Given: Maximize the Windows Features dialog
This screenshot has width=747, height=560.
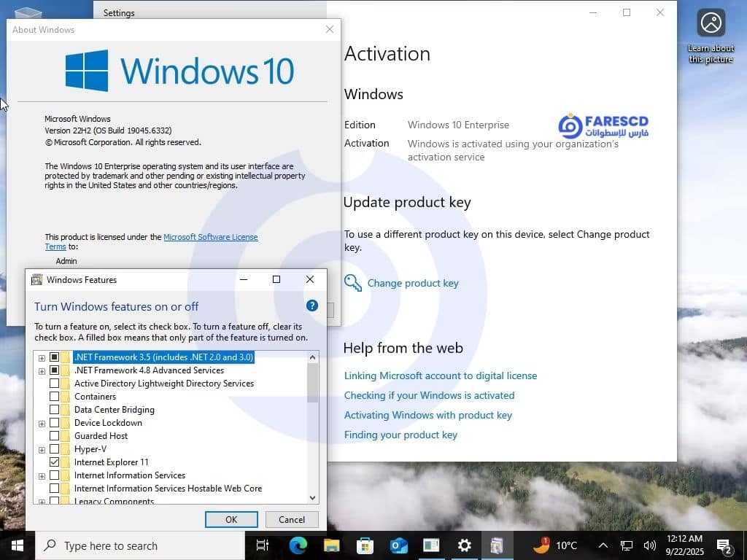Looking at the screenshot, I should (x=276, y=279).
